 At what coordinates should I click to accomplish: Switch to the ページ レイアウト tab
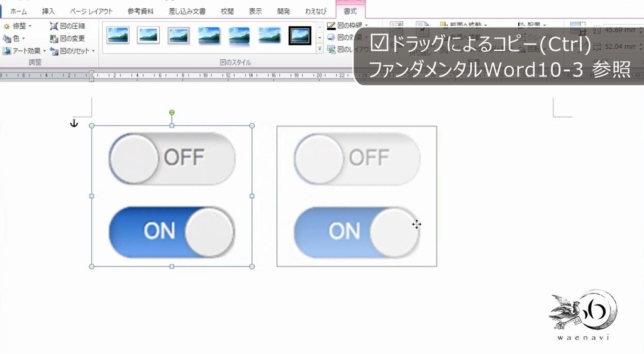point(91,11)
